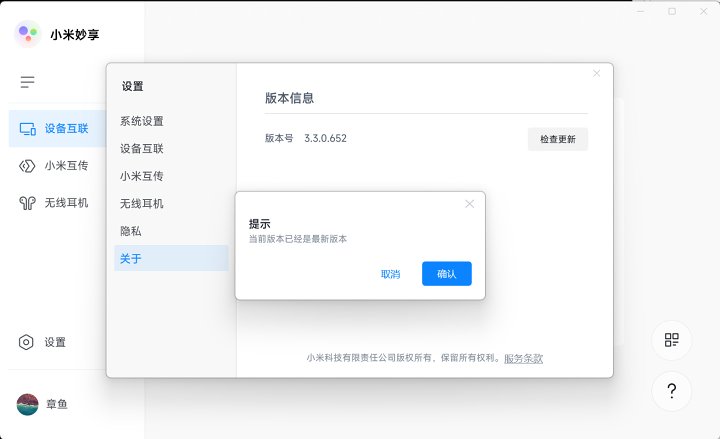This screenshot has height=439, width=720.
Task: Click the 小米互传 transfer icon
Action: pos(27,166)
